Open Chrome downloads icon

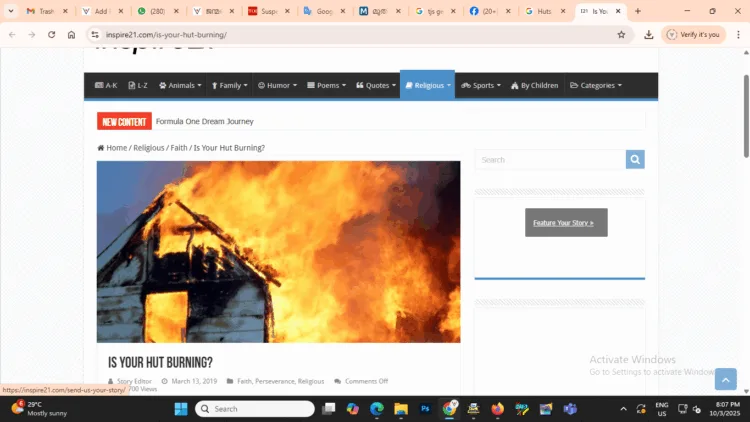click(x=648, y=34)
